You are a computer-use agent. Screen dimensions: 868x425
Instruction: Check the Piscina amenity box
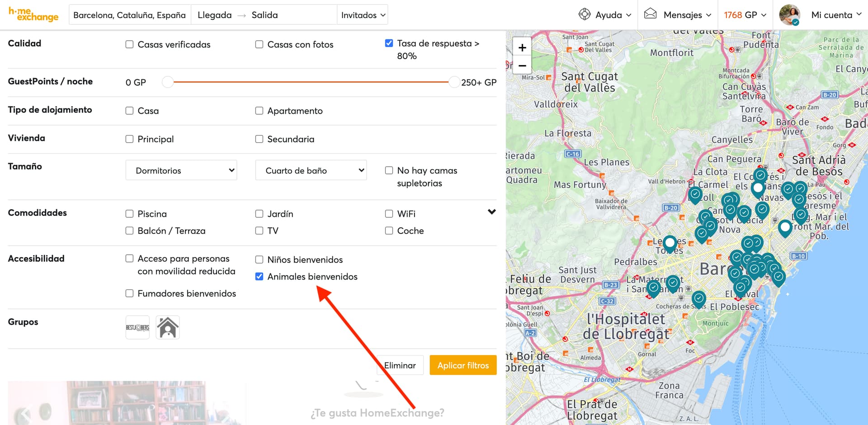coord(130,214)
